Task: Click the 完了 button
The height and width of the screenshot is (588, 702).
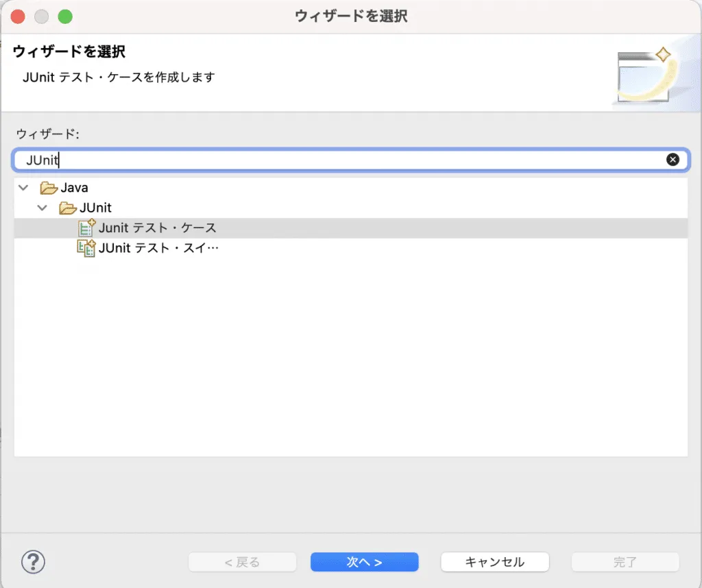Action: (625, 562)
